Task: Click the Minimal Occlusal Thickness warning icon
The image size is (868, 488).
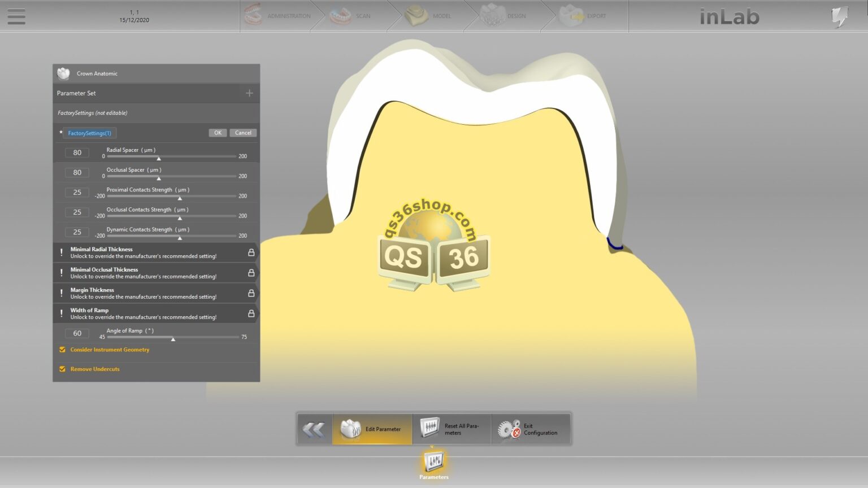Action: coord(62,273)
